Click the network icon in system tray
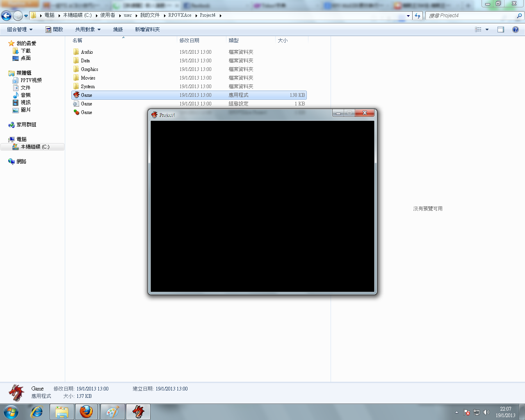525x420 pixels. coord(477,412)
